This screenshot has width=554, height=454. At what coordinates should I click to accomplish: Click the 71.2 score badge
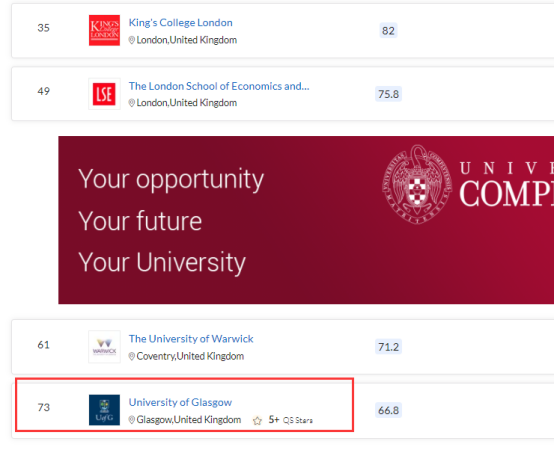388,347
